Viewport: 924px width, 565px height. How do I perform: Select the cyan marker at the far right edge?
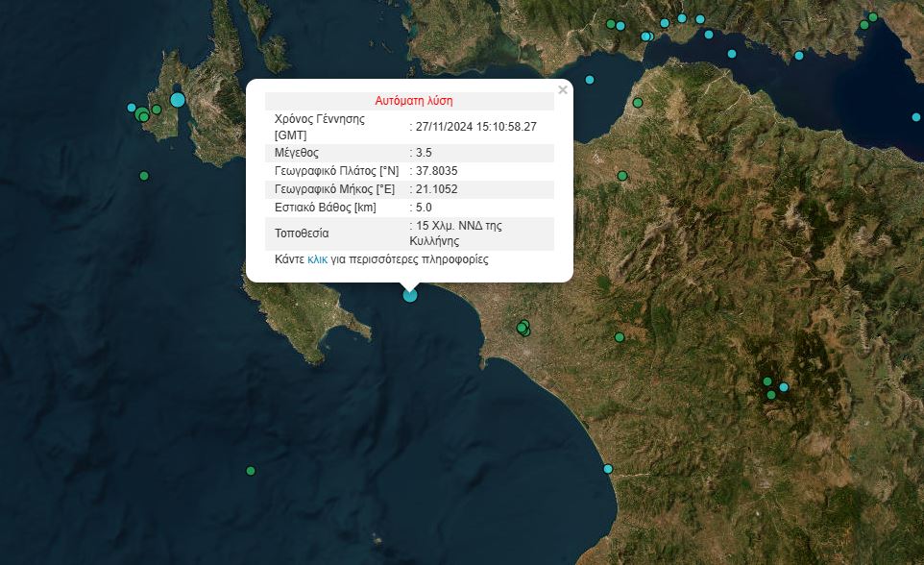pyautogui.click(x=916, y=117)
